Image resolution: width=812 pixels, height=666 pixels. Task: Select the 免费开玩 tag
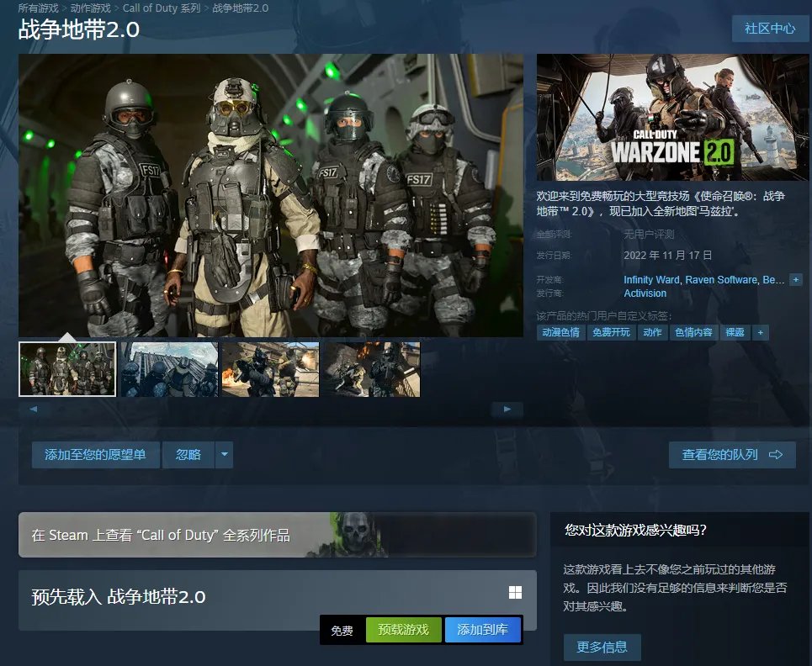click(x=612, y=332)
